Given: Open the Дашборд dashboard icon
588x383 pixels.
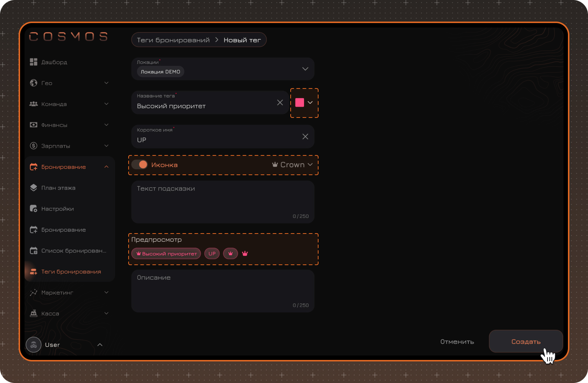Looking at the screenshot, I should pos(33,62).
